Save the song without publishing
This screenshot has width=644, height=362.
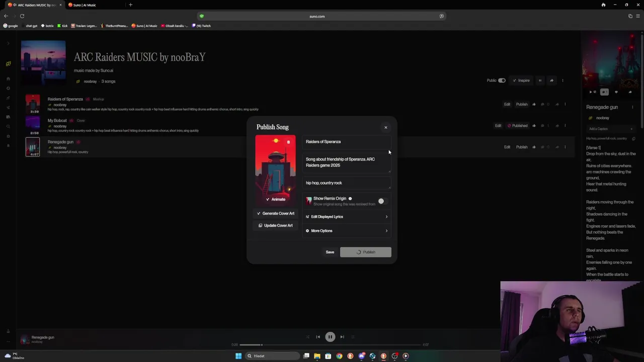330,252
